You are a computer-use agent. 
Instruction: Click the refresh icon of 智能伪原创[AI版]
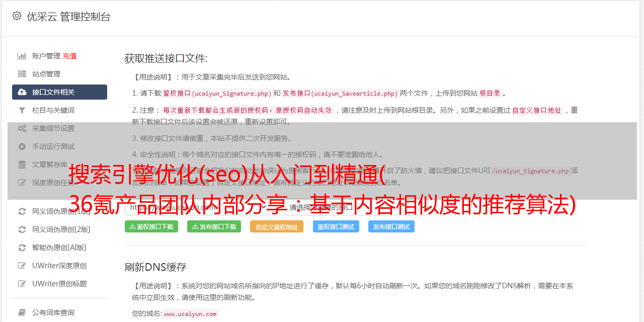(x=22, y=248)
